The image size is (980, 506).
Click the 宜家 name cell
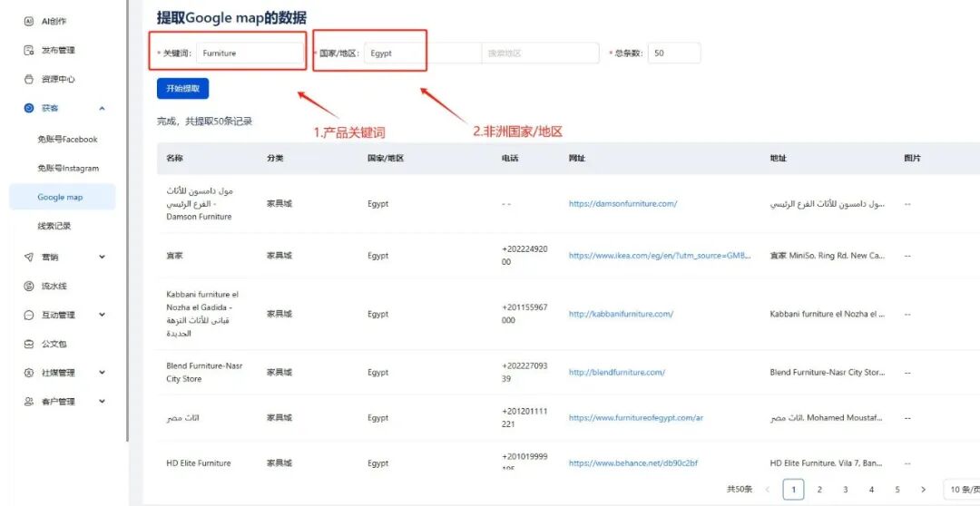174,256
